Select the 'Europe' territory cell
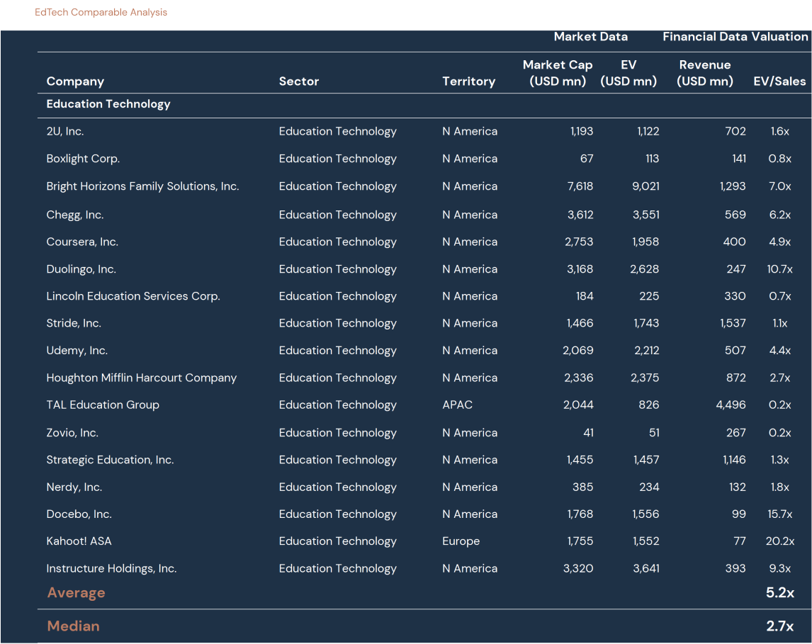This screenshot has height=644, width=812. coord(461,541)
